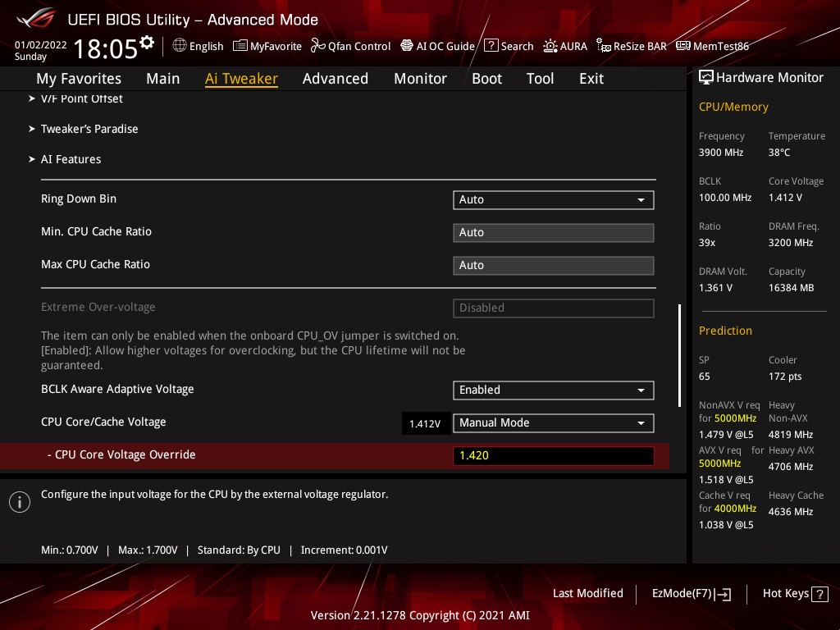Switch to the Boot tab
The width and height of the screenshot is (840, 630).
[486, 79]
